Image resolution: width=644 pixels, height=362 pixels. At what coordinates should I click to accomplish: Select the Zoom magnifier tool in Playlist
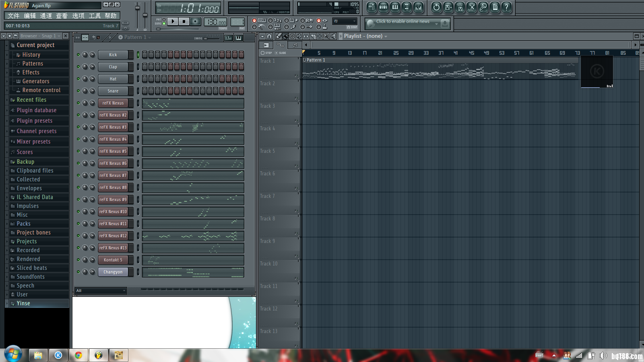326,36
